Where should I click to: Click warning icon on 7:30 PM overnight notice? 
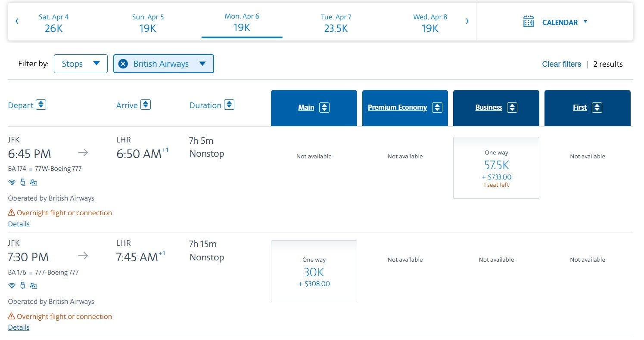tap(12, 316)
